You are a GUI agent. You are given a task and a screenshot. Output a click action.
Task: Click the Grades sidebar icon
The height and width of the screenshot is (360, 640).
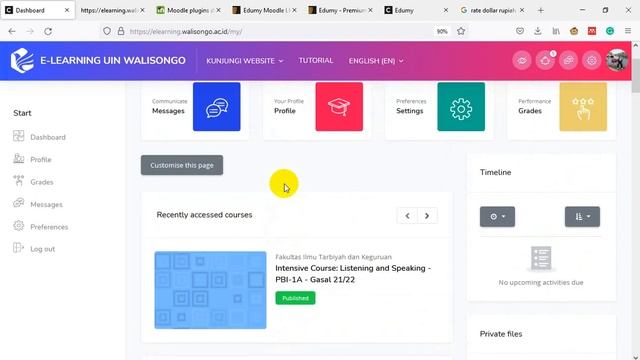18,181
